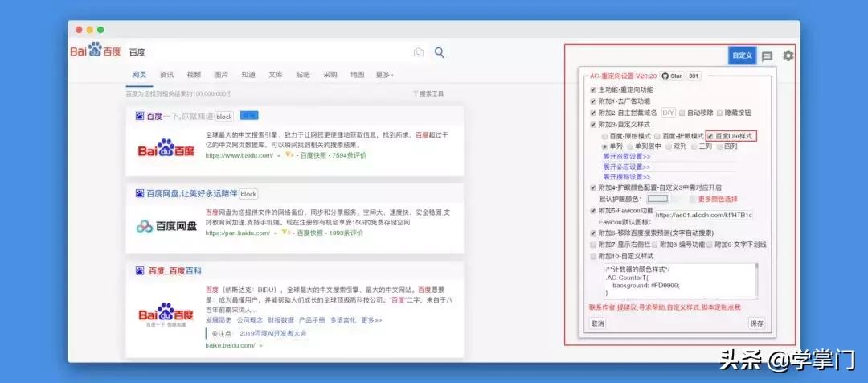Image resolution: width=868 pixels, height=383 pixels.
Task: Toggle 附加4-护眼颜色配置 checkbox
Action: 593,188
